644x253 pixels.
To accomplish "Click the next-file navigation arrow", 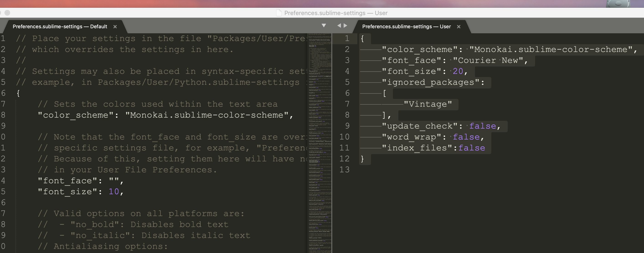I will pos(345,25).
